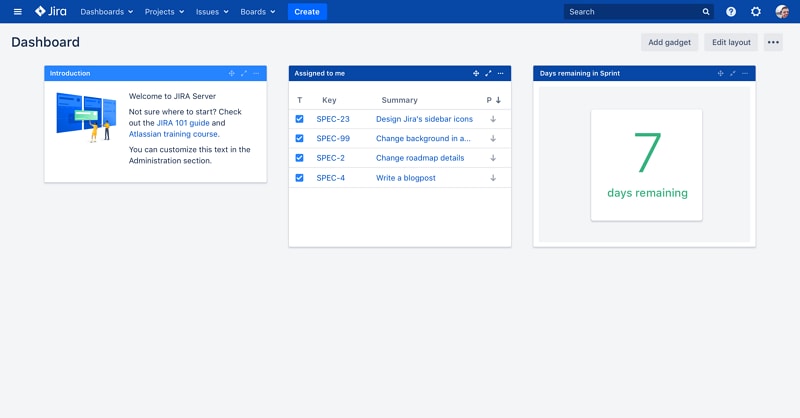Click the Dashboard page heading

click(x=45, y=42)
